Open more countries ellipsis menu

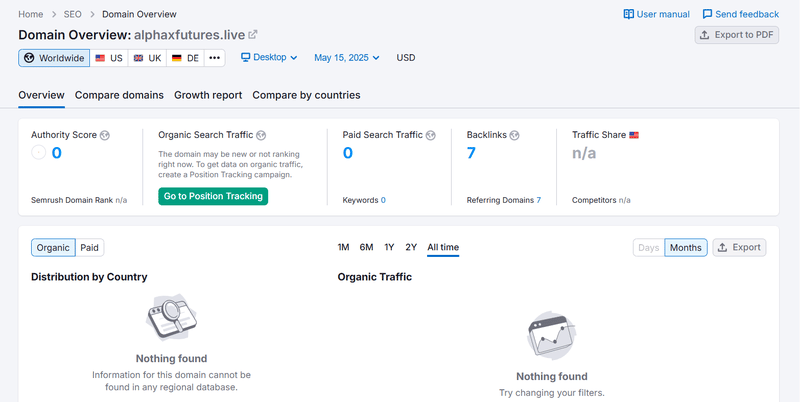point(215,58)
